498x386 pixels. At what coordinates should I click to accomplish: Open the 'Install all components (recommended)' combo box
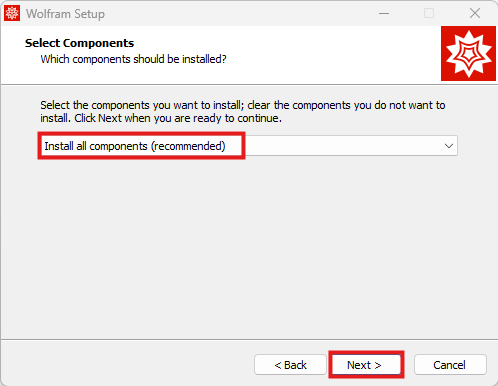247,146
